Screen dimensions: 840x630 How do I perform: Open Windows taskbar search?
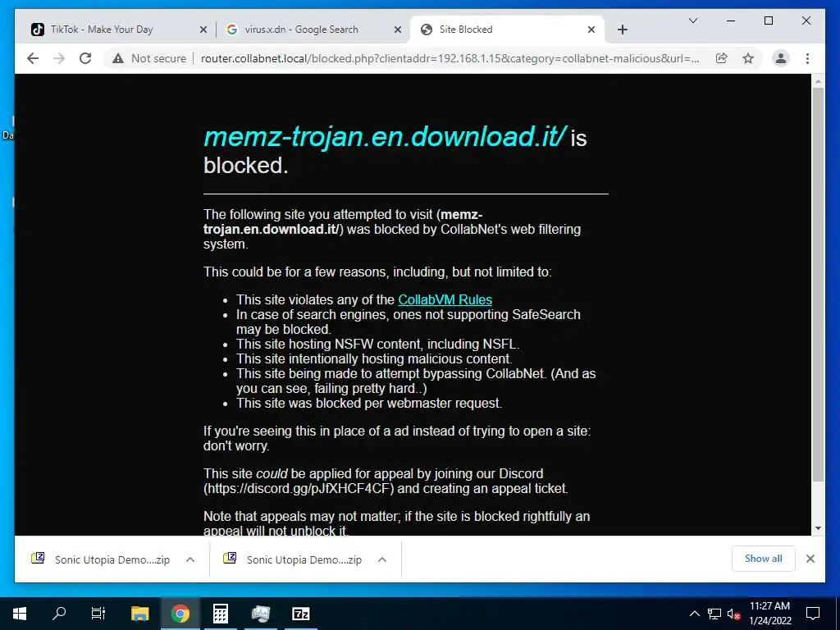click(x=59, y=614)
